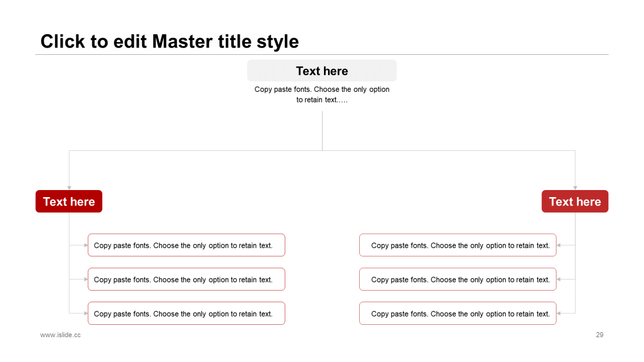Image resolution: width=644 pixels, height=362 pixels.
Task: Click the down arrowhead above right red box
Action: (x=575, y=188)
